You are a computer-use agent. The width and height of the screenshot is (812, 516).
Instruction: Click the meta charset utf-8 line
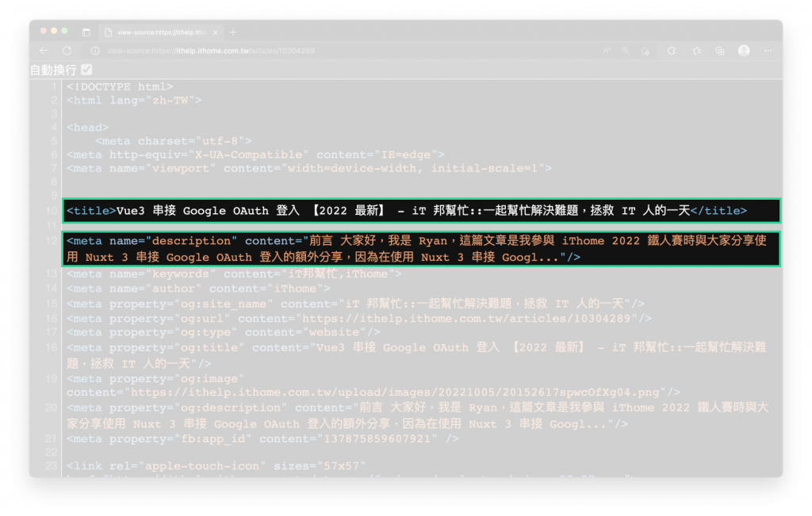174,141
